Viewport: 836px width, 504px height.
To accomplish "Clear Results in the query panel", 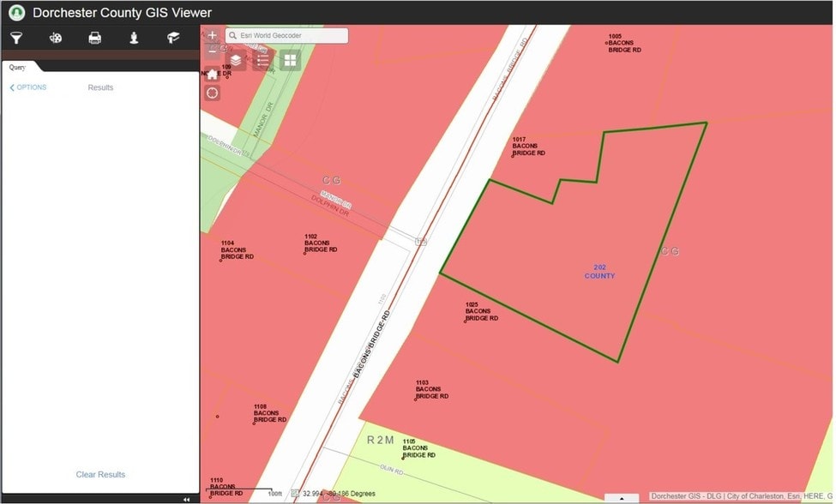I will point(100,474).
